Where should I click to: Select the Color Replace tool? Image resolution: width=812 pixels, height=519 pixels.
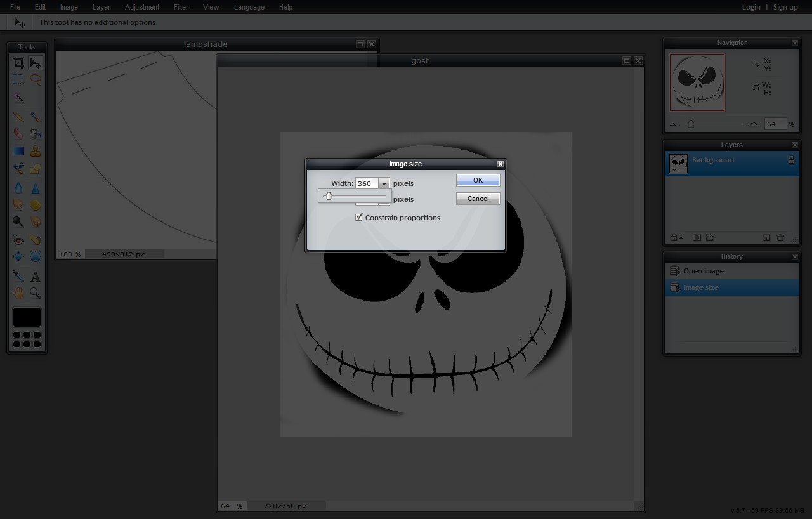18,168
